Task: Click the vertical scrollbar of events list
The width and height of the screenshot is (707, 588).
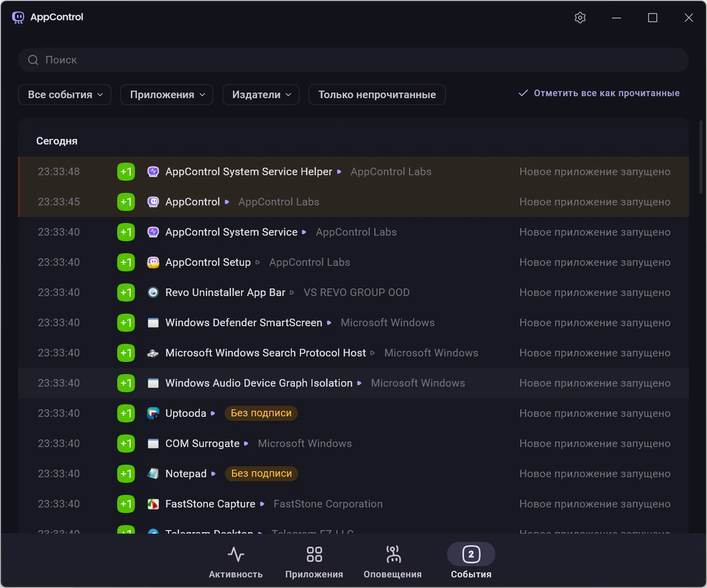Action: point(701,157)
